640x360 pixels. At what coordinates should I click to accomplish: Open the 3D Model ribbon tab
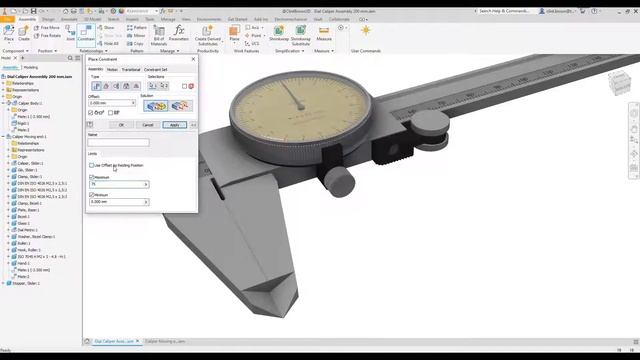pos(92,19)
